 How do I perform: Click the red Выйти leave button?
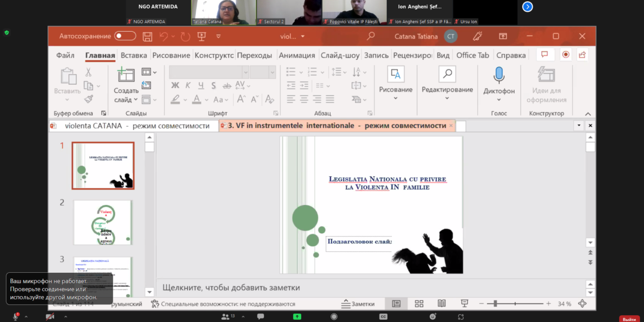coord(629,319)
